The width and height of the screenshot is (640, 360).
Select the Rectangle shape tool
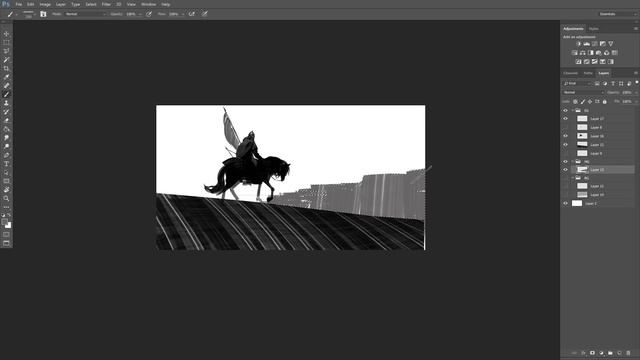(x=6, y=181)
